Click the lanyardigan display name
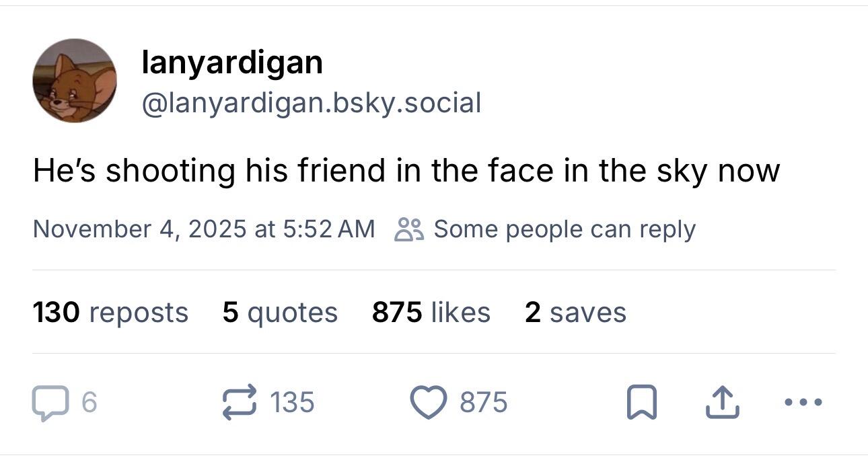 (232, 63)
